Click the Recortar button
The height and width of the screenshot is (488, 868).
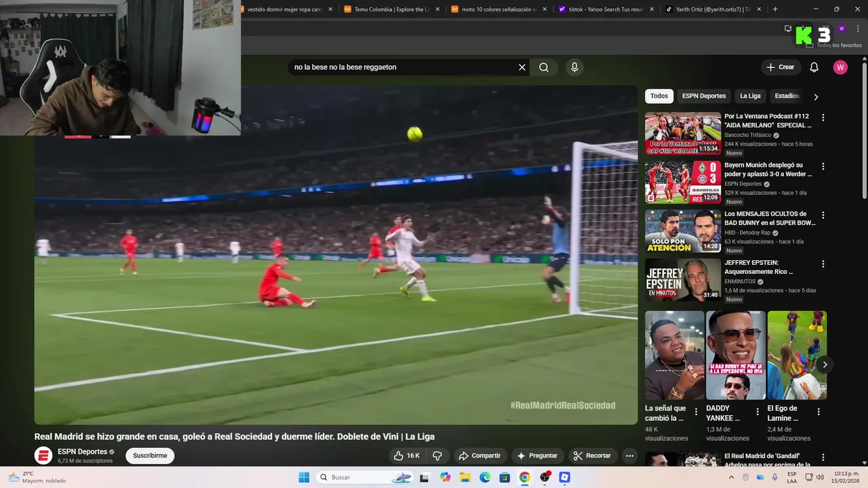[x=592, y=455]
